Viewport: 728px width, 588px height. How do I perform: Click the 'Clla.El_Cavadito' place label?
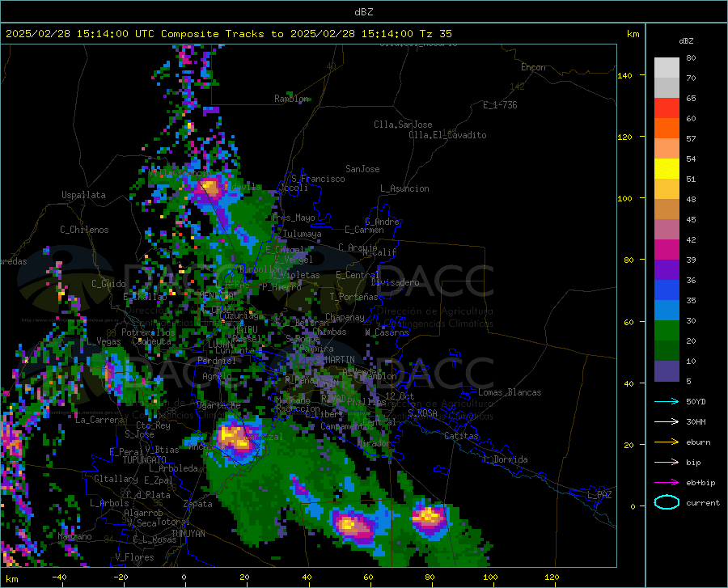click(447, 135)
